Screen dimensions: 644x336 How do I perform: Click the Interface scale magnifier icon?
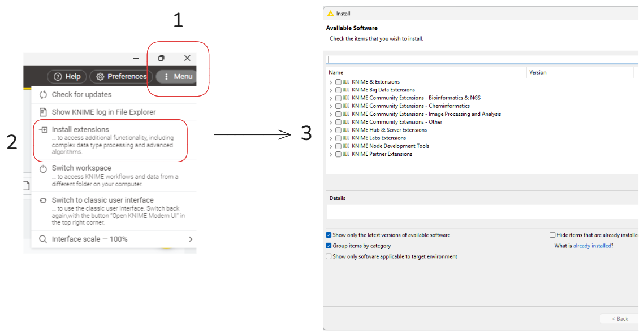coord(43,239)
